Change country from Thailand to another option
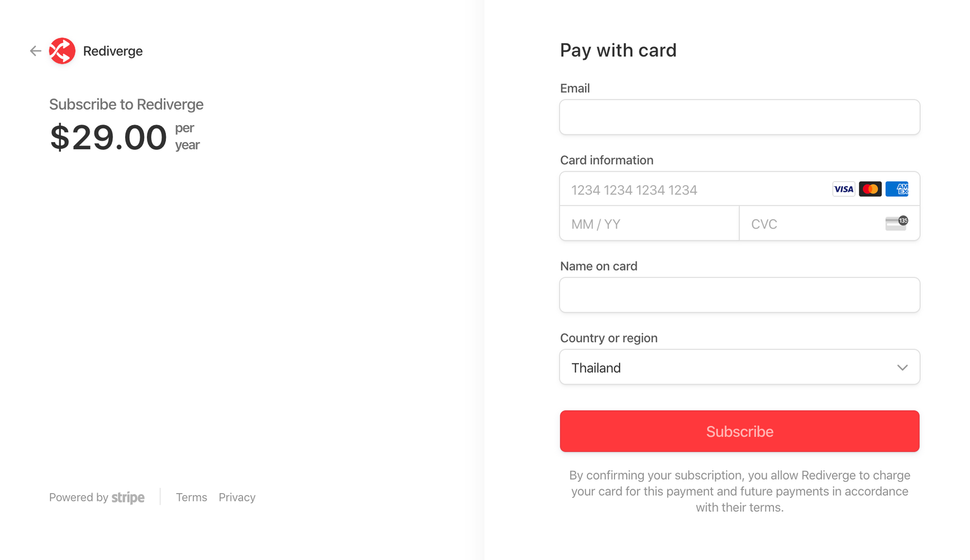Image resolution: width=970 pixels, height=560 pixels. (739, 367)
